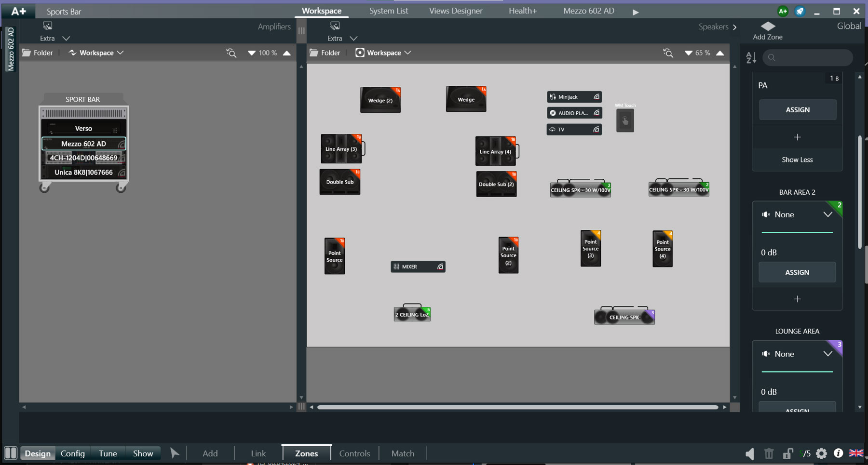This screenshot has height=465, width=868.
Task: Switch to the System List tab
Action: 388,11
